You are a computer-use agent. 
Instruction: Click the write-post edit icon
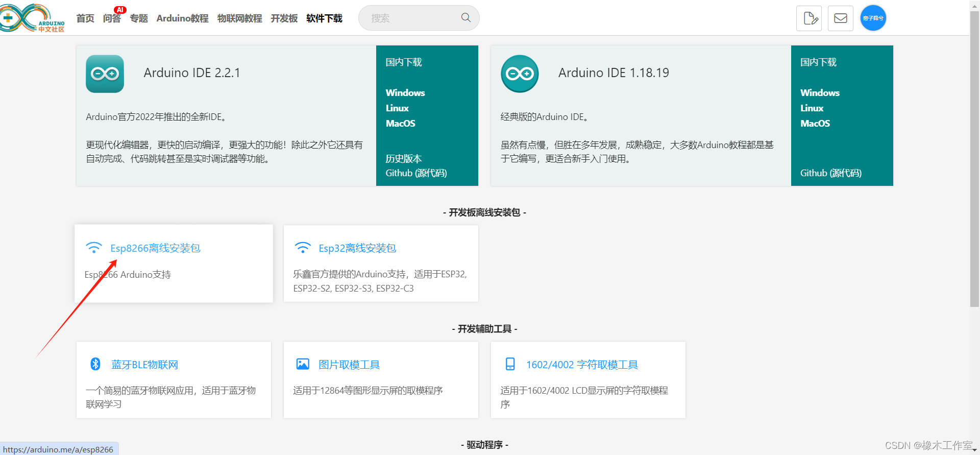809,18
